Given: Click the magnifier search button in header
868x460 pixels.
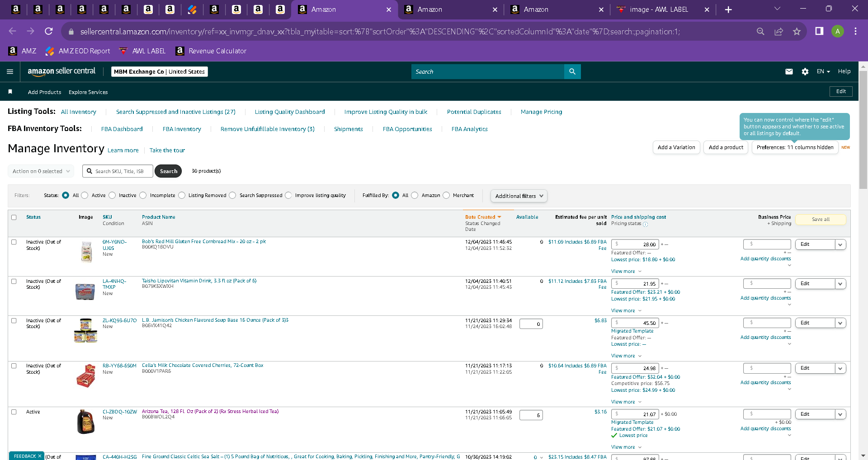Looking at the screenshot, I should [572, 71].
